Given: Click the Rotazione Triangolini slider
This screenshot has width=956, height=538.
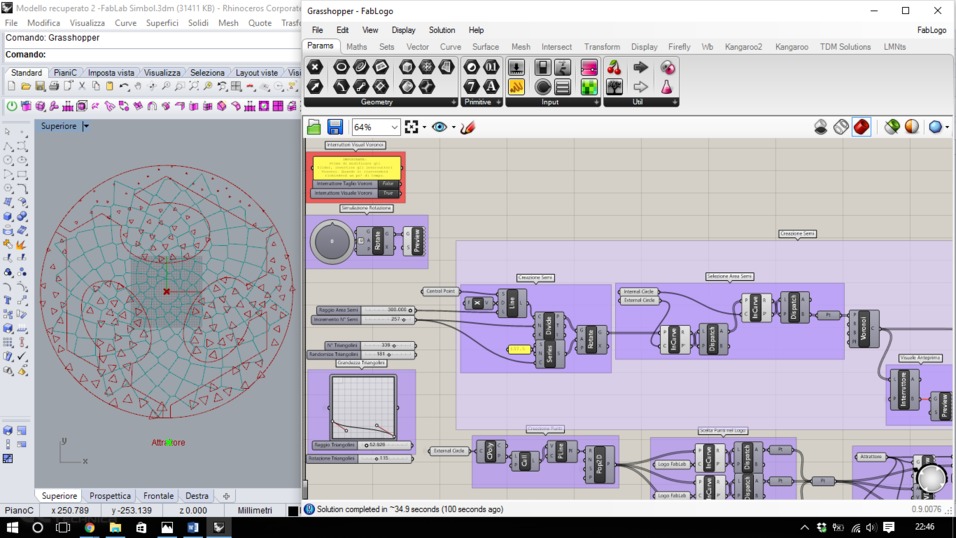Looking at the screenshot, I should (360, 458).
